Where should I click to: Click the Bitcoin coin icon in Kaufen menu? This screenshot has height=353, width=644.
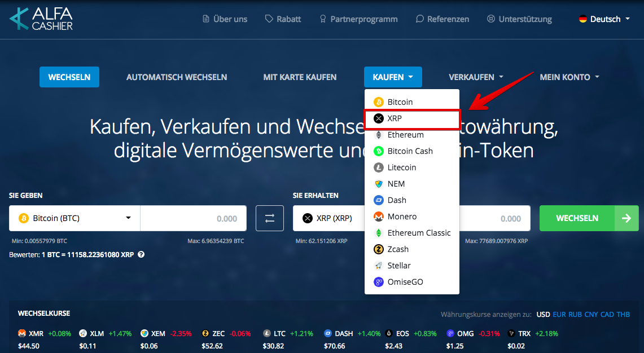(x=379, y=102)
